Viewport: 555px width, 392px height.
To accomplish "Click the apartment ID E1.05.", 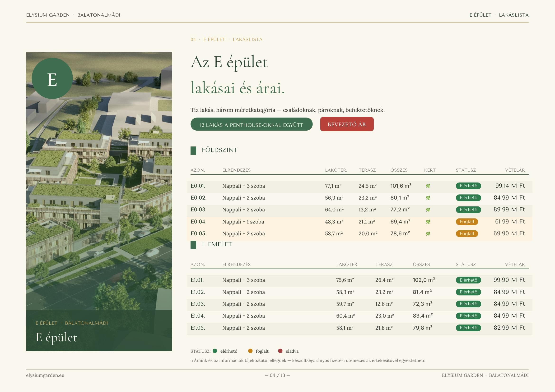I will [198, 328].
